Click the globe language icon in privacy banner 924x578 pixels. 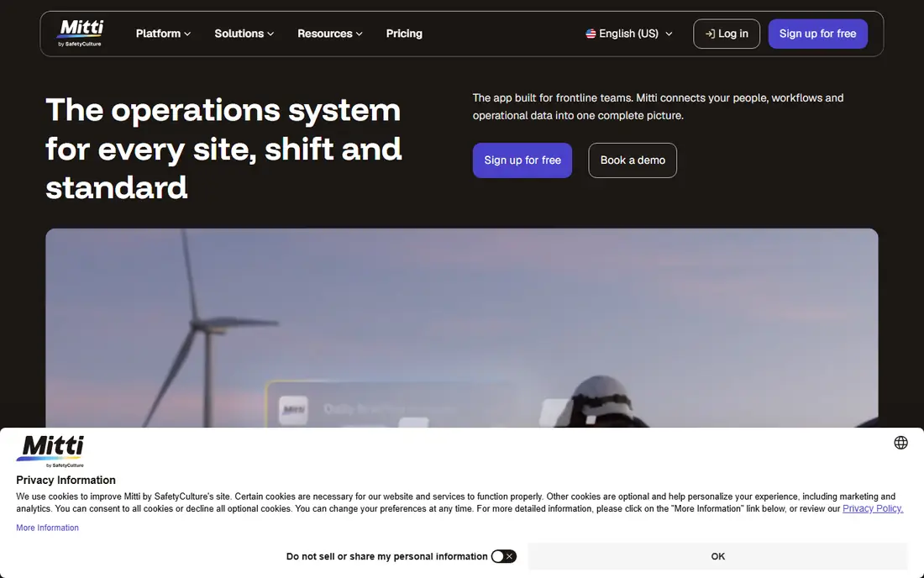900,443
